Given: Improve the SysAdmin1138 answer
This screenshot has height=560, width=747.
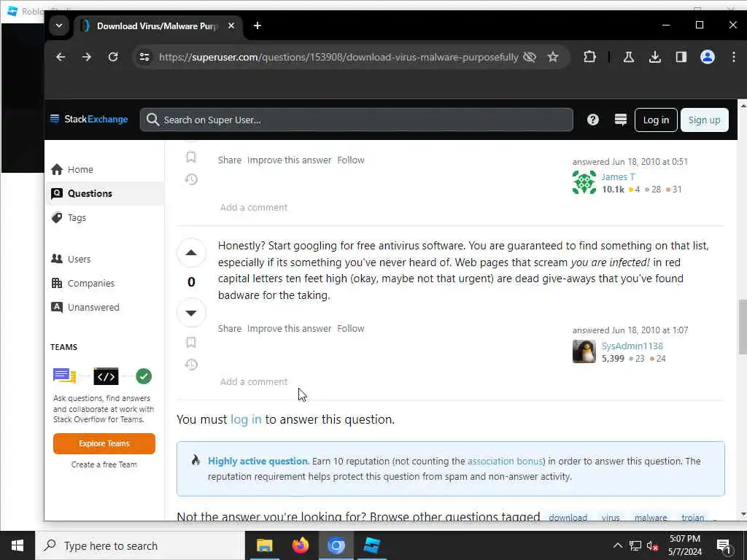Looking at the screenshot, I should [x=289, y=329].
